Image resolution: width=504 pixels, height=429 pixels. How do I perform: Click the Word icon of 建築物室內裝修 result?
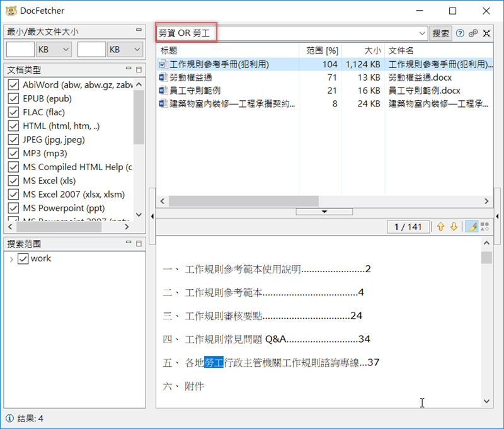coord(163,104)
